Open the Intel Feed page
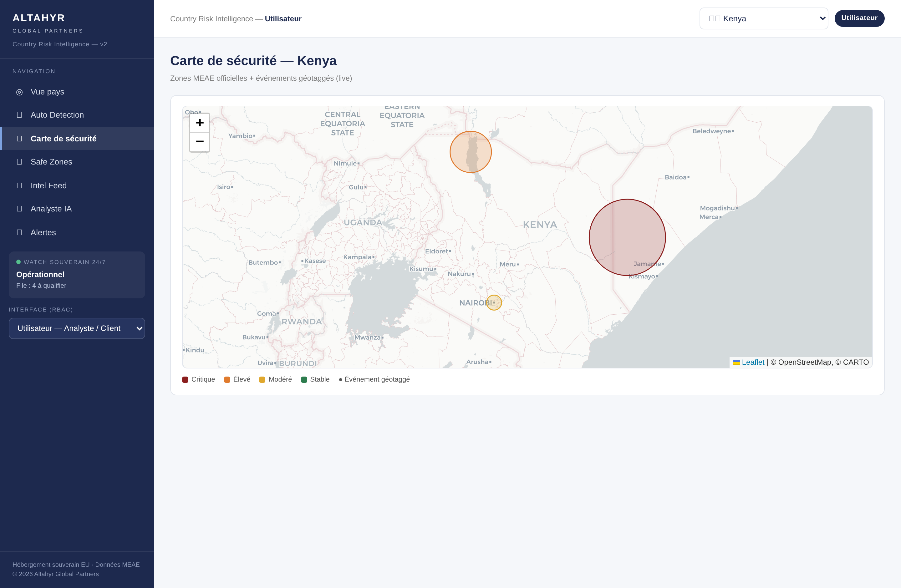The width and height of the screenshot is (901, 588). [x=77, y=185]
